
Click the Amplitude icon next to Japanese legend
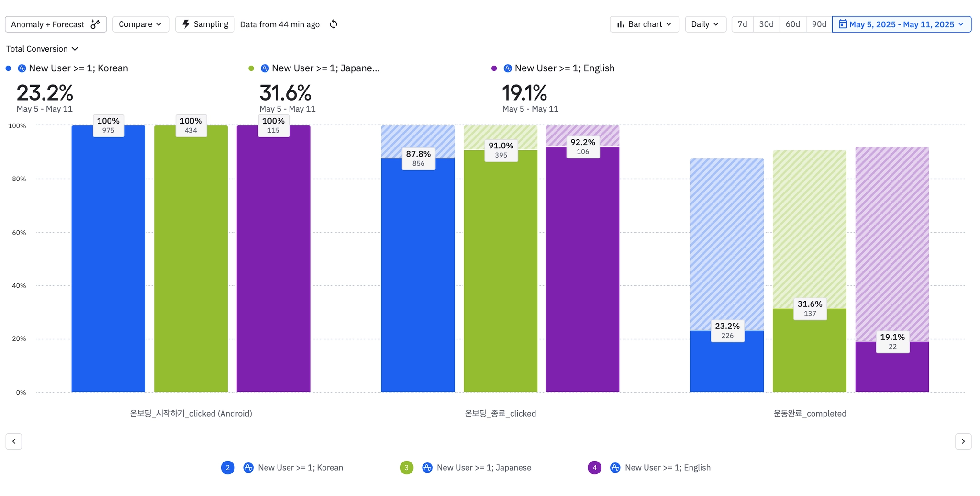(427, 468)
